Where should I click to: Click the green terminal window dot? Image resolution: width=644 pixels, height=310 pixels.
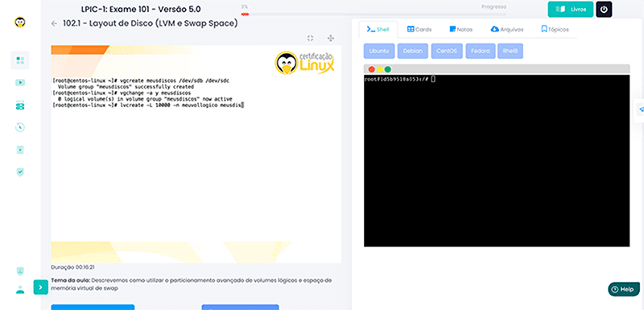(388, 69)
